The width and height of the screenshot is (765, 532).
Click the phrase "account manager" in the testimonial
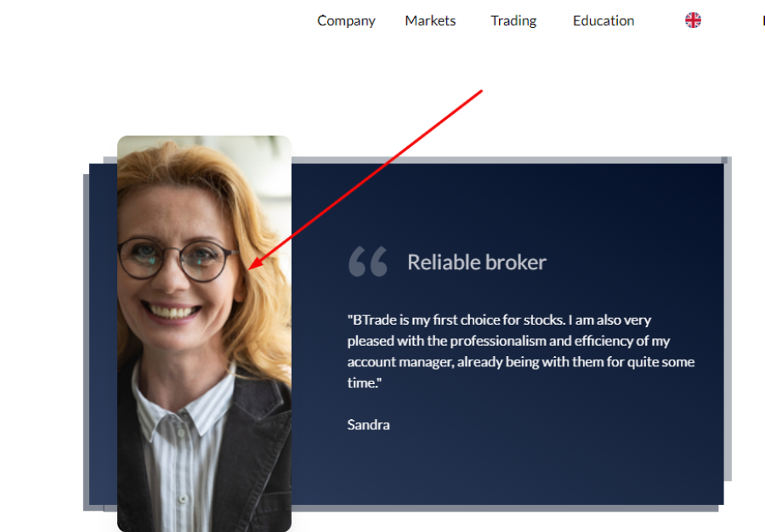pos(399,362)
